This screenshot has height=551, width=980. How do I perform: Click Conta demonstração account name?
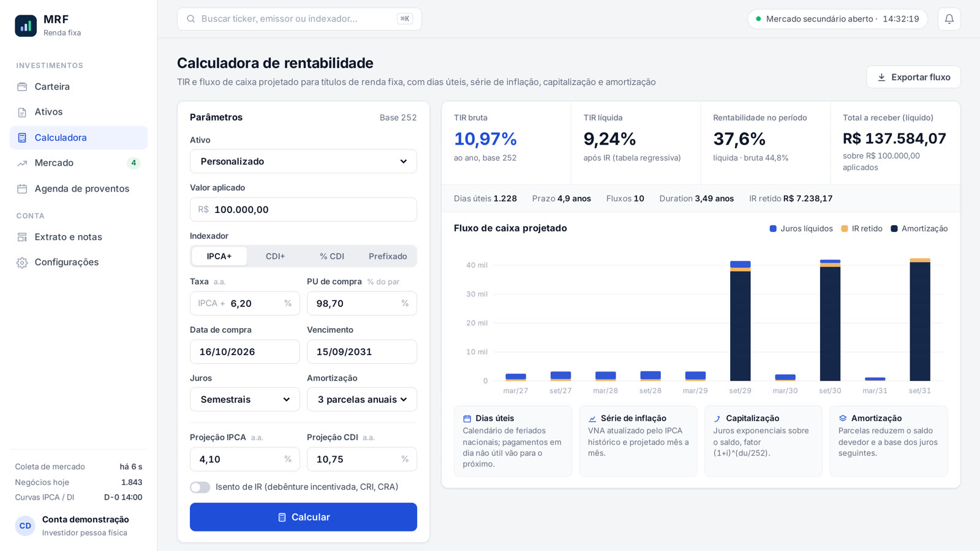[85, 519]
